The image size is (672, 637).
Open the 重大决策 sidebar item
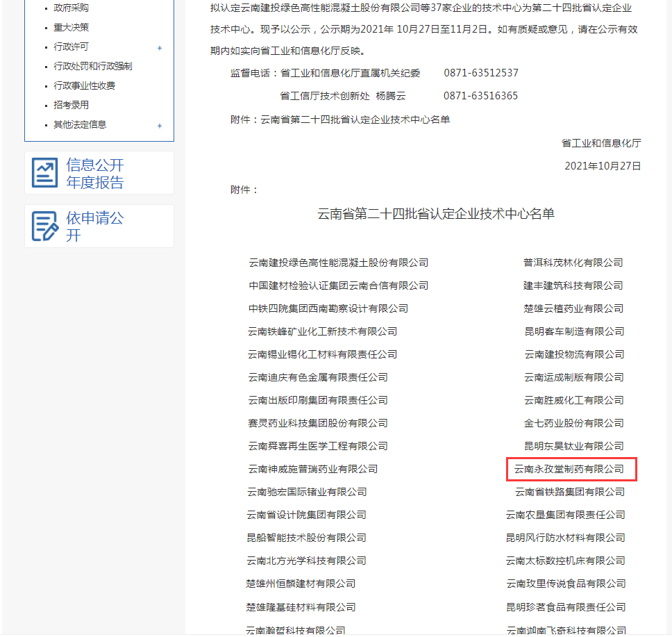point(71,27)
